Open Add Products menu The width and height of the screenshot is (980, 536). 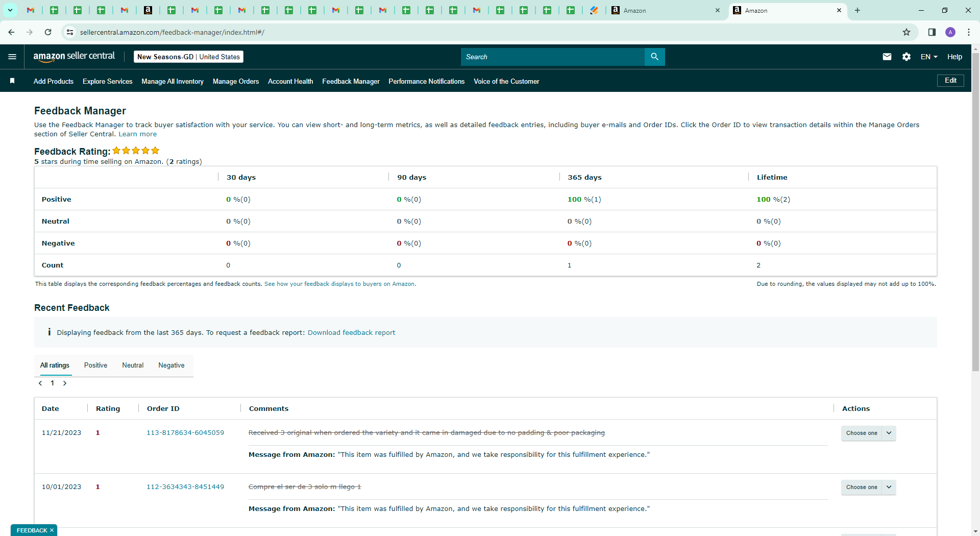click(54, 81)
